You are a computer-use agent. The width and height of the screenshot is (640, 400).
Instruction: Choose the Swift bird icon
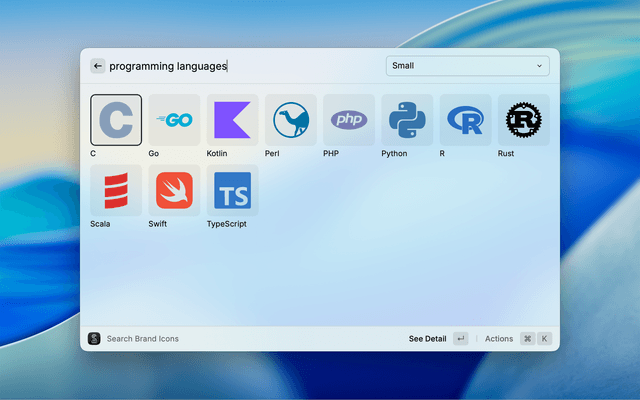click(x=174, y=190)
